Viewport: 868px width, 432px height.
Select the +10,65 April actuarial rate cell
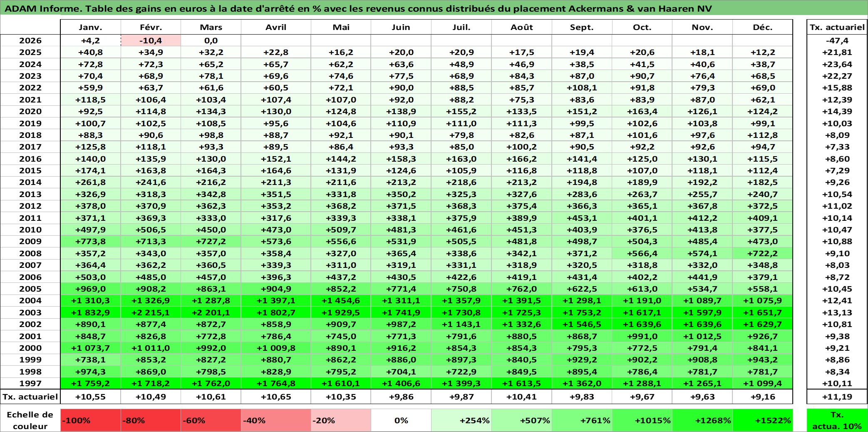(x=276, y=397)
